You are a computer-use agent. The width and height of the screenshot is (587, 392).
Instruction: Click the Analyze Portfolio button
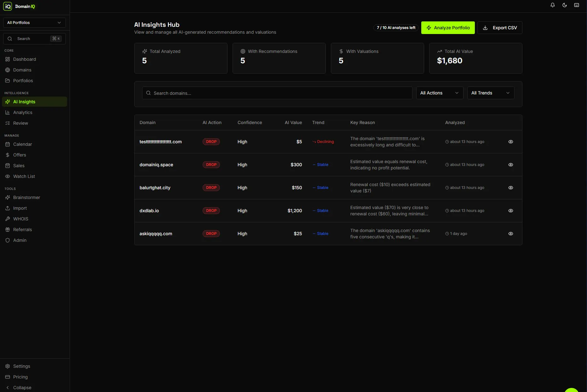coord(448,28)
